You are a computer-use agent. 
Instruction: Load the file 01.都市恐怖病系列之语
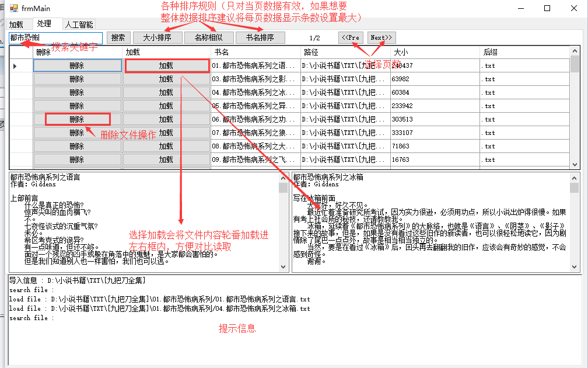pyautogui.click(x=166, y=65)
